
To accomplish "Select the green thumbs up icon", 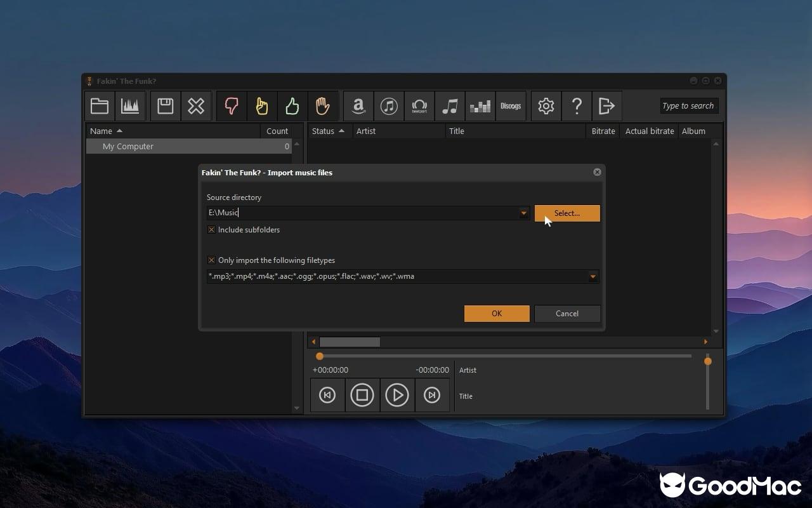I will pos(292,106).
